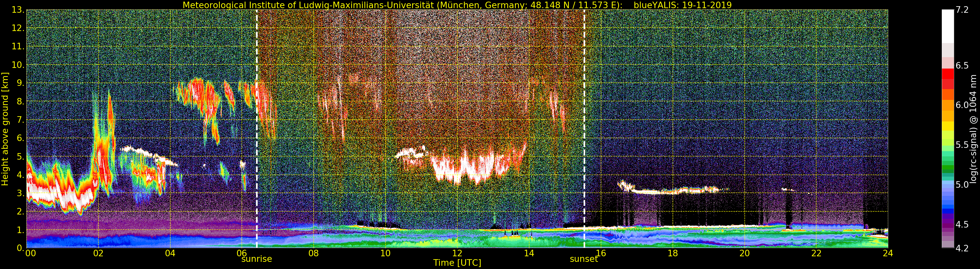Click the 'log(rc-signal) @ 1064 nm' colorbar label

pyautogui.click(x=973, y=129)
